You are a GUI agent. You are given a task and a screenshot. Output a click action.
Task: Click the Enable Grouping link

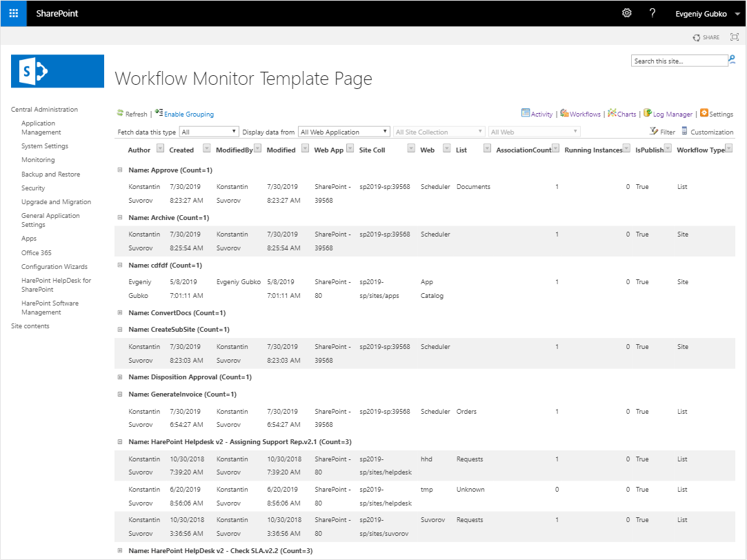click(x=188, y=114)
